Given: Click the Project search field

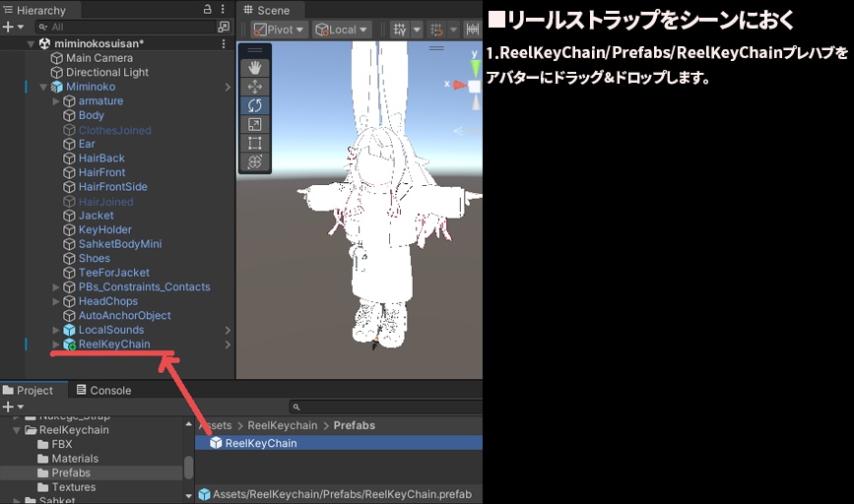Looking at the screenshot, I should pos(385,407).
